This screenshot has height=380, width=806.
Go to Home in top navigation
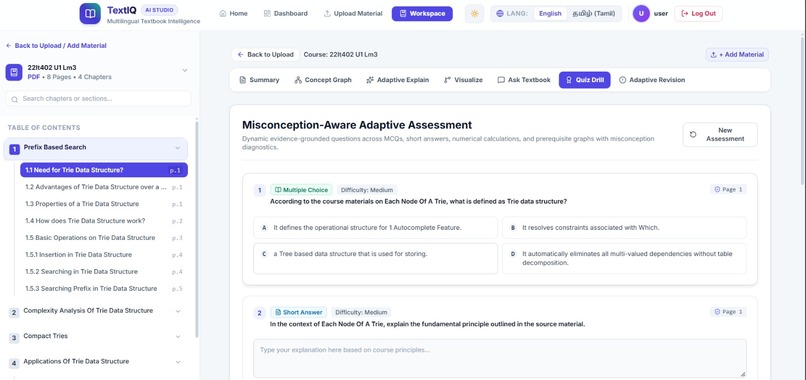[x=233, y=14]
